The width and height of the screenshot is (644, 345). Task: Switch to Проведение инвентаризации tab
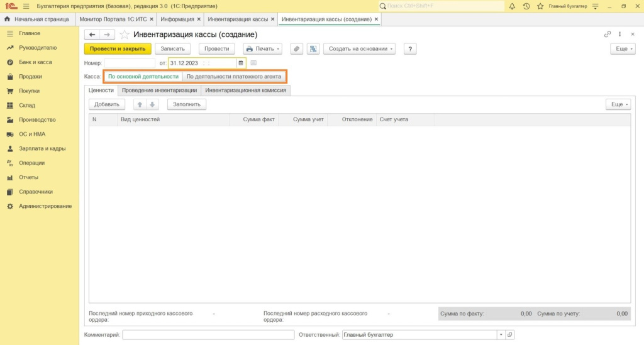click(159, 90)
